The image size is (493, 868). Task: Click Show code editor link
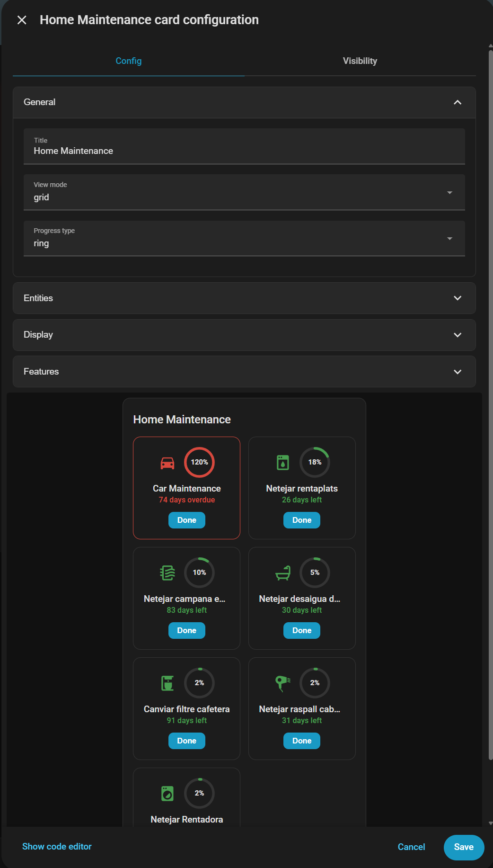click(x=57, y=847)
